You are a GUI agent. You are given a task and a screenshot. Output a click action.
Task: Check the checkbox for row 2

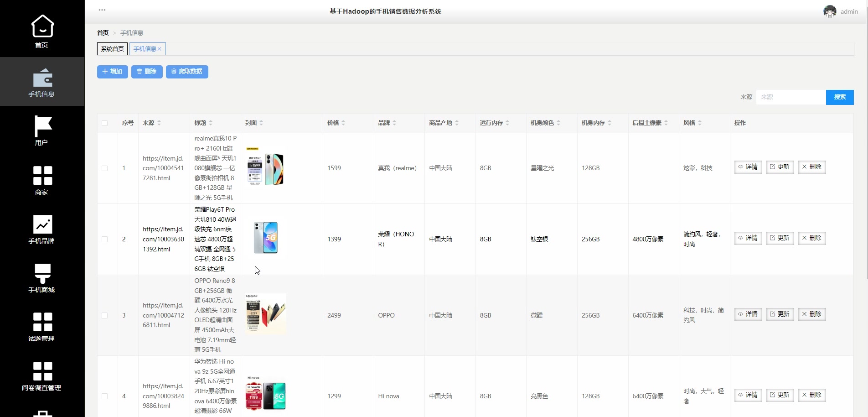coord(105,240)
